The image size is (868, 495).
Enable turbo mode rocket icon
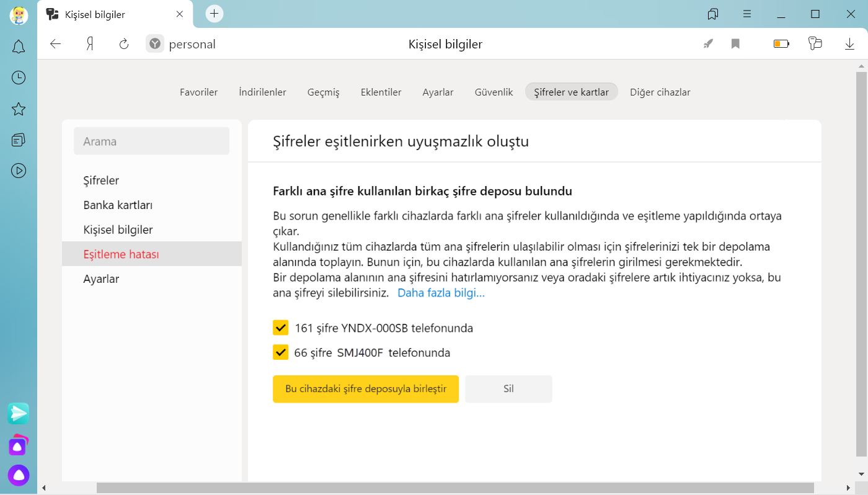(x=707, y=43)
